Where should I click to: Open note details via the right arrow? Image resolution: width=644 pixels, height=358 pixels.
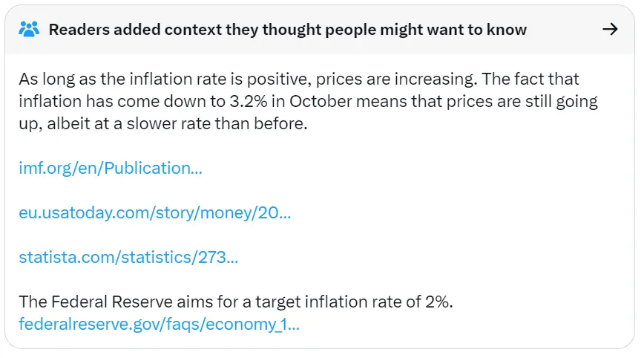[x=610, y=30]
